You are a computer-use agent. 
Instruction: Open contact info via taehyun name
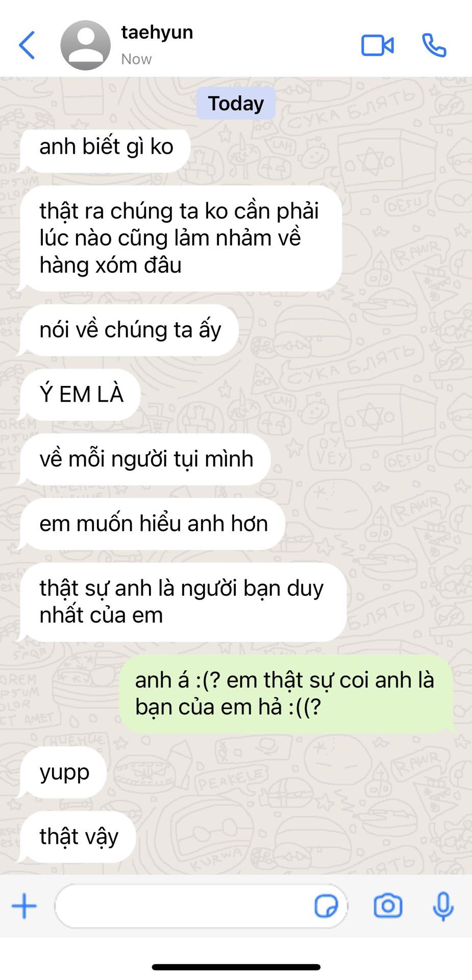point(157,33)
